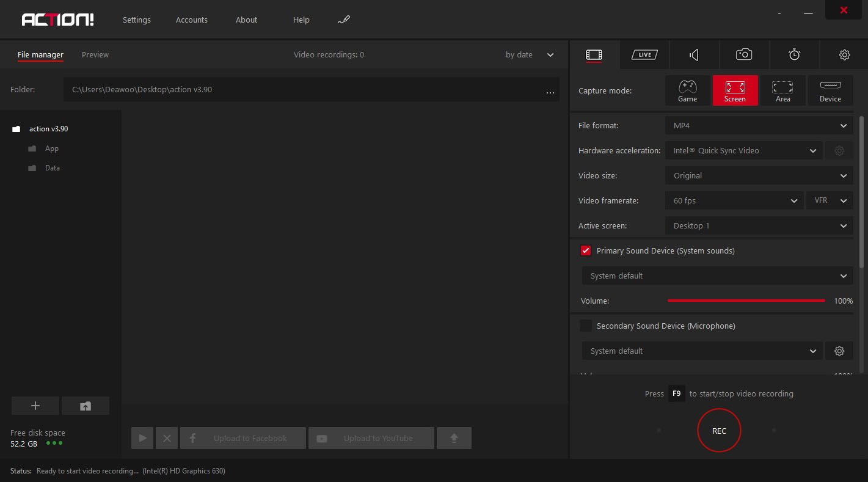Viewport: 868px width, 482px height.
Task: Switch to the Preview tab
Action: pyautogui.click(x=95, y=55)
